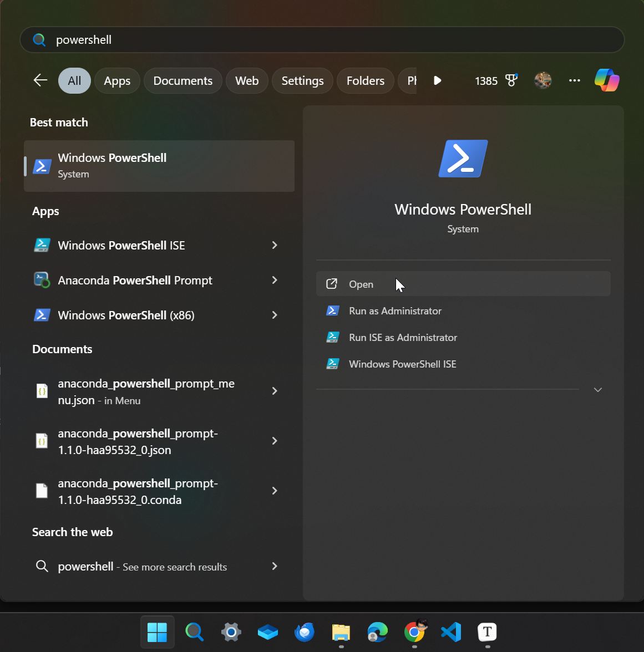This screenshot has height=652, width=644.
Task: Open the three-dot more options menu
Action: tap(575, 80)
